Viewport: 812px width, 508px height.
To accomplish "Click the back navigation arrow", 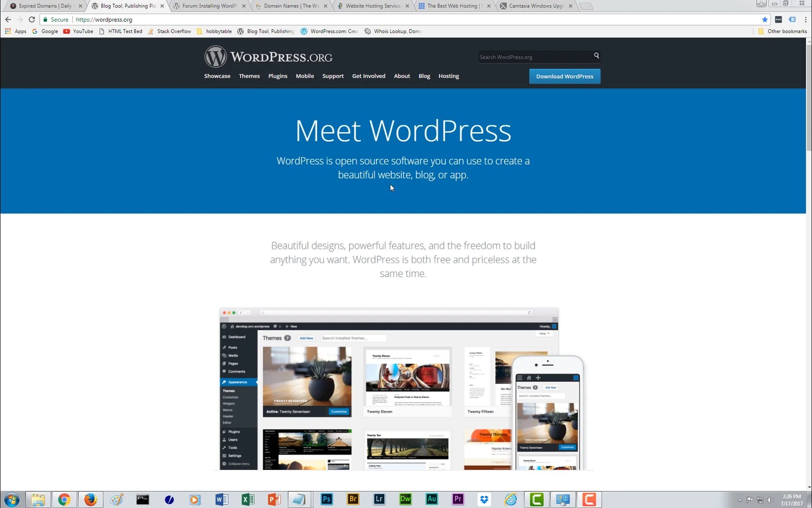I will pyautogui.click(x=8, y=19).
